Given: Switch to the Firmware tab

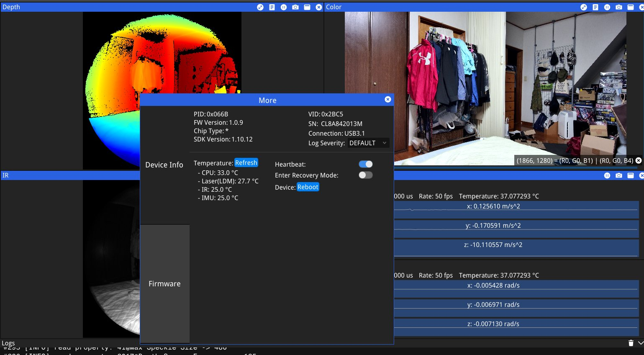Looking at the screenshot, I should pyautogui.click(x=164, y=284).
